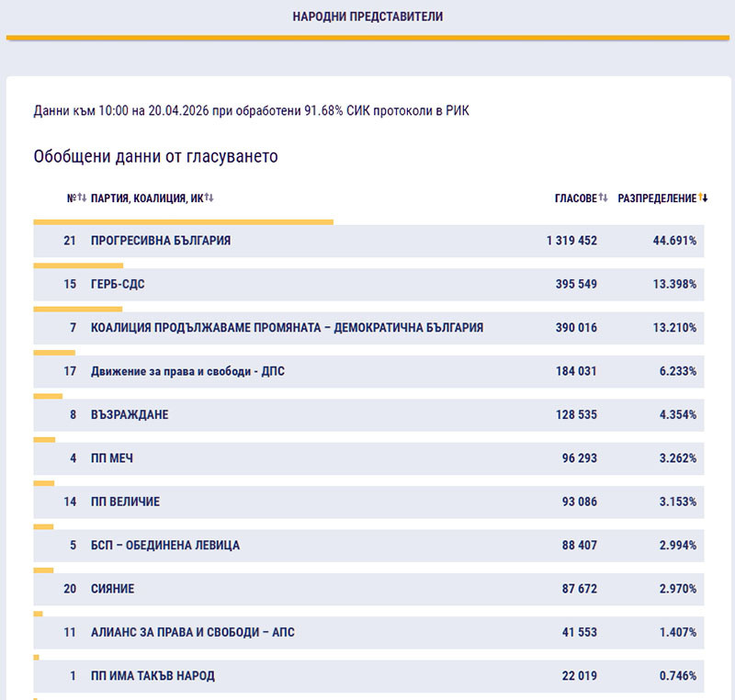Open Движение за права и свободи - ДПС
735x700 pixels.
pos(195,372)
